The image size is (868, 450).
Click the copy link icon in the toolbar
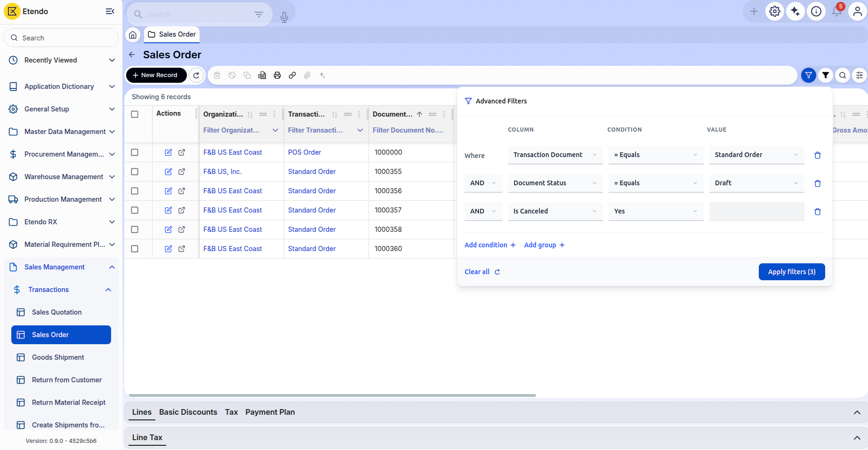(x=292, y=75)
